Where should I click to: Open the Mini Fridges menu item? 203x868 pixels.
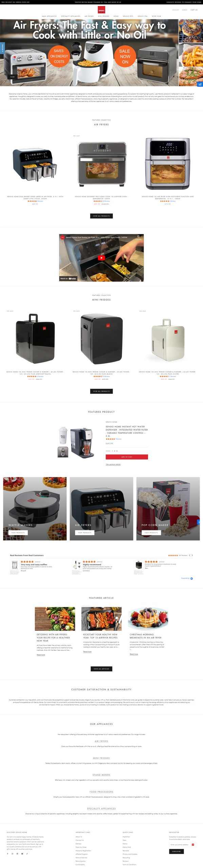click(x=104, y=16)
